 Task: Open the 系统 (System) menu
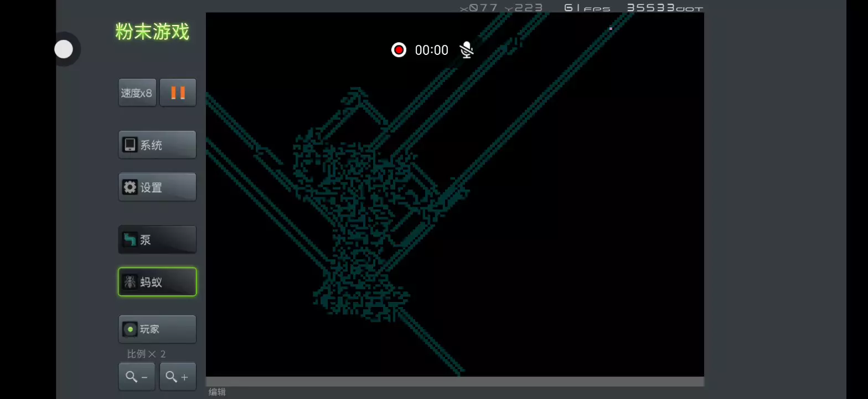pyautogui.click(x=157, y=145)
